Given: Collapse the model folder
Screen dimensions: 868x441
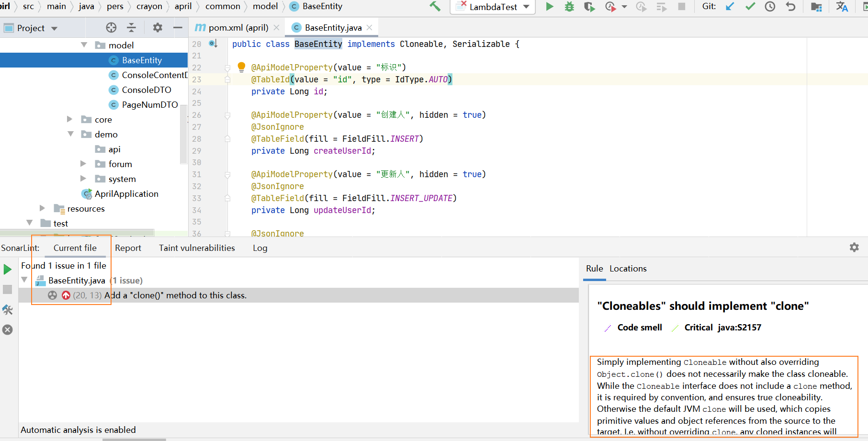Looking at the screenshot, I should click(84, 45).
